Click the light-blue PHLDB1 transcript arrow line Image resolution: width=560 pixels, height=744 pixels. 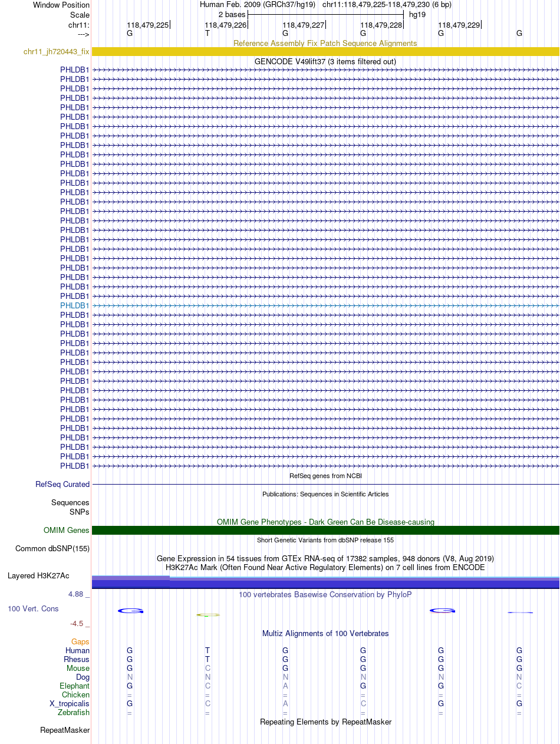click(x=325, y=305)
